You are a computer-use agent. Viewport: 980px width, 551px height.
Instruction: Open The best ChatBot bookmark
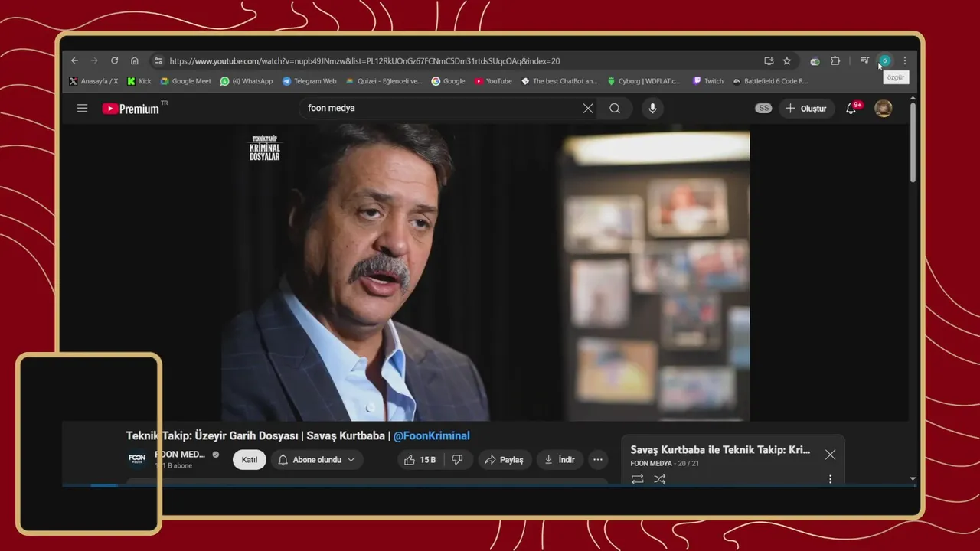pyautogui.click(x=559, y=81)
